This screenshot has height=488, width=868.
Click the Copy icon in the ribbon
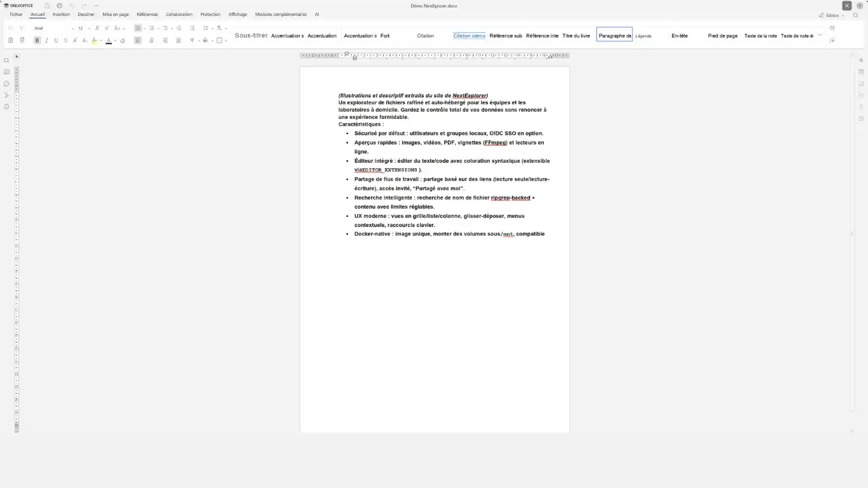[x=11, y=28]
